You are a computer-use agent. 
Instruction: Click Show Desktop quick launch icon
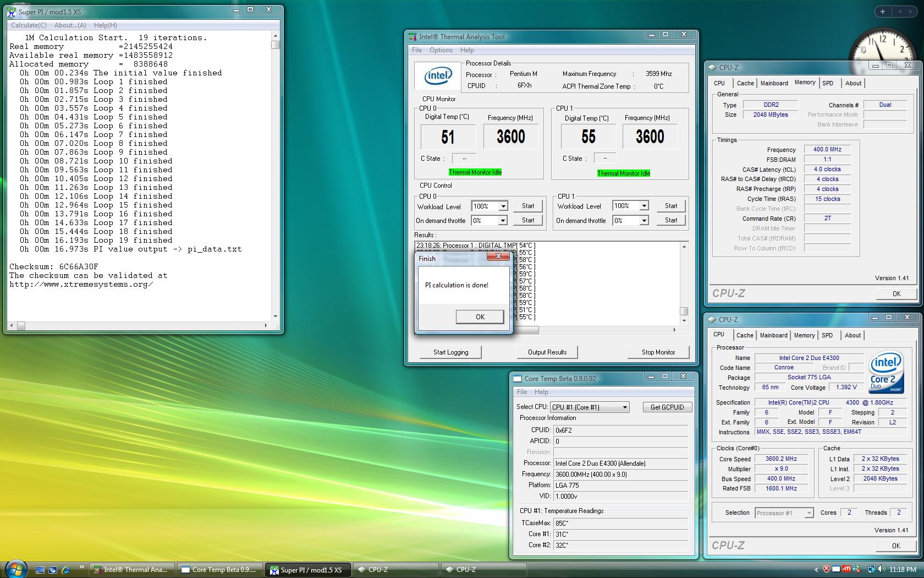(x=40, y=570)
